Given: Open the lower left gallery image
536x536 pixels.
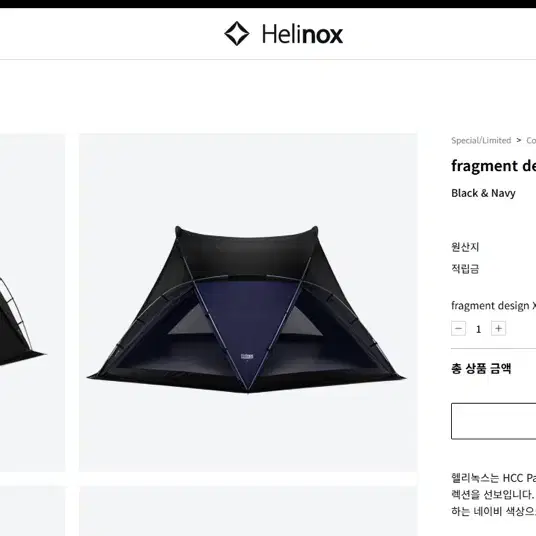Looking at the screenshot, I should click(32, 511).
